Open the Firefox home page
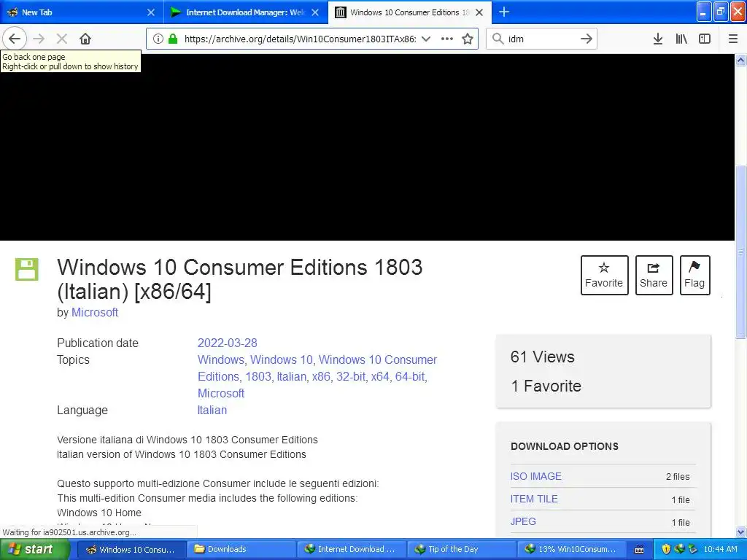This screenshot has height=560, width=747. pyautogui.click(x=85, y=39)
